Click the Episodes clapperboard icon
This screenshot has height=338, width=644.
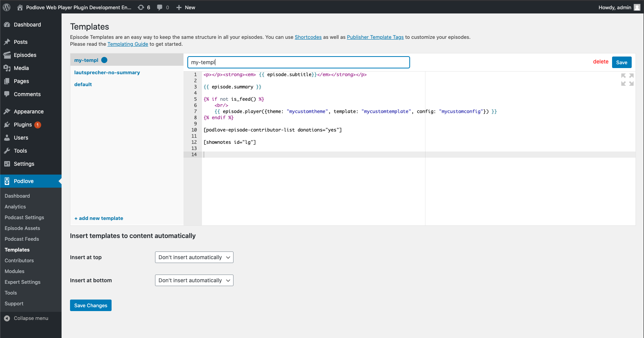pos(7,55)
